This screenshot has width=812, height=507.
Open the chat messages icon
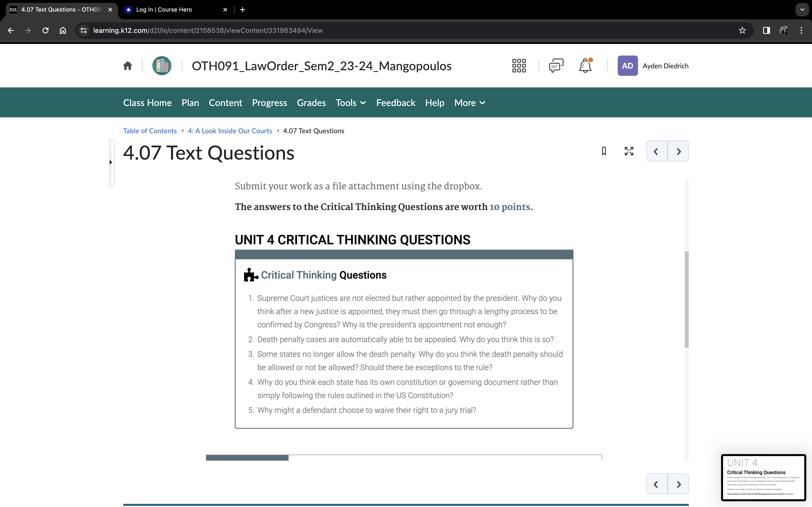(556, 65)
